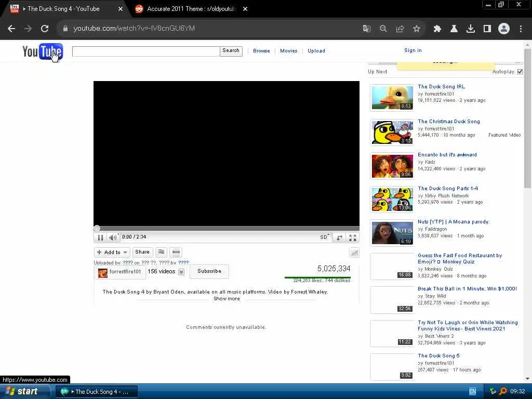
Task: Open the Upload menu link
Action: [x=316, y=51]
